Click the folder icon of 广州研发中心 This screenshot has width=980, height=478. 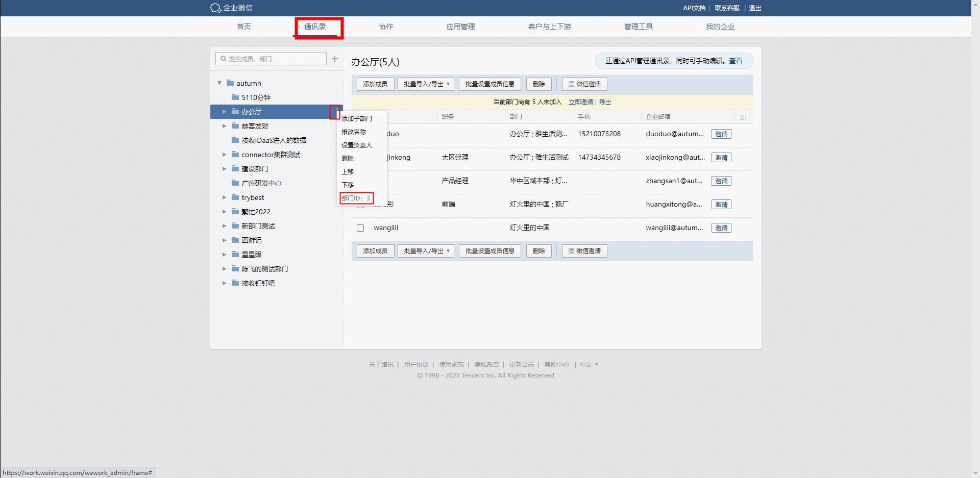(x=235, y=183)
